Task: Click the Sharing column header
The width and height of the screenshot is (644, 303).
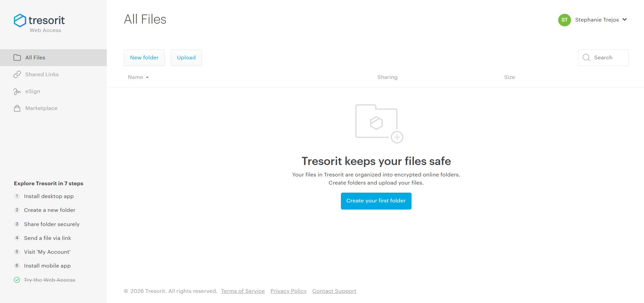Action: (387, 77)
